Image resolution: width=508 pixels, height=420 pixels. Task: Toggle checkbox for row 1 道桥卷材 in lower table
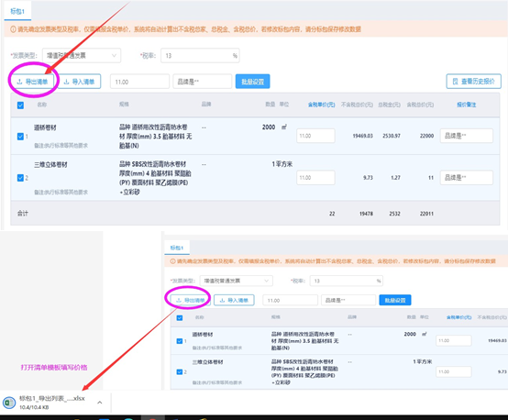[180, 341]
